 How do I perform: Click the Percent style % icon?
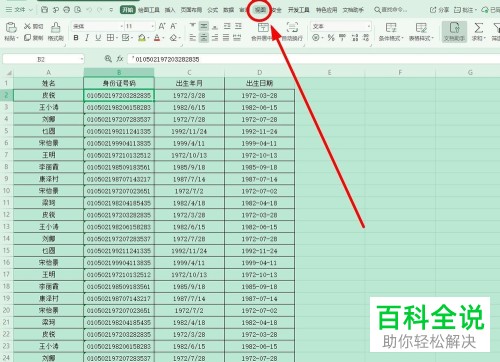click(x=331, y=38)
